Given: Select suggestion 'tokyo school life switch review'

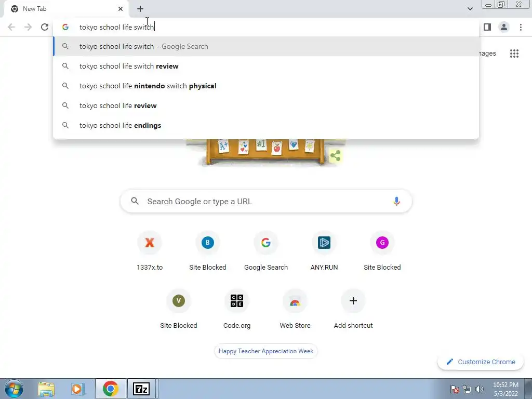Looking at the screenshot, I should click(266, 66).
